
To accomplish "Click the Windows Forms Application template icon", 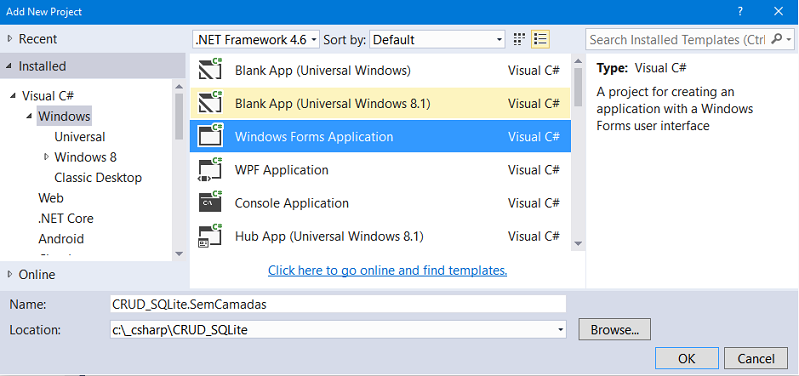I will tap(210, 136).
